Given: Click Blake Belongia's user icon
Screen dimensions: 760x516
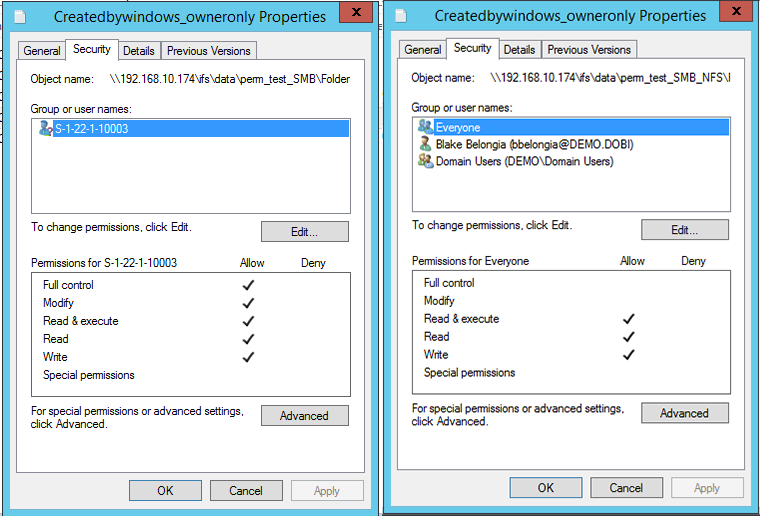Looking at the screenshot, I should coord(426,144).
